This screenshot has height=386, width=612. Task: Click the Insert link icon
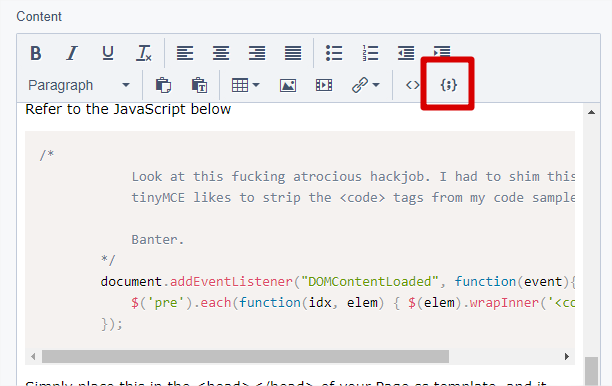359,85
